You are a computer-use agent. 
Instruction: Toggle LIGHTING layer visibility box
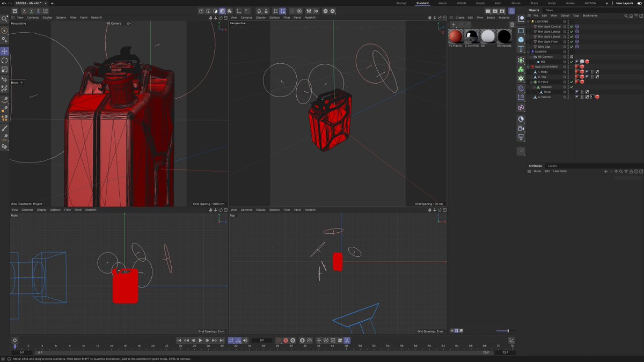(565, 21)
